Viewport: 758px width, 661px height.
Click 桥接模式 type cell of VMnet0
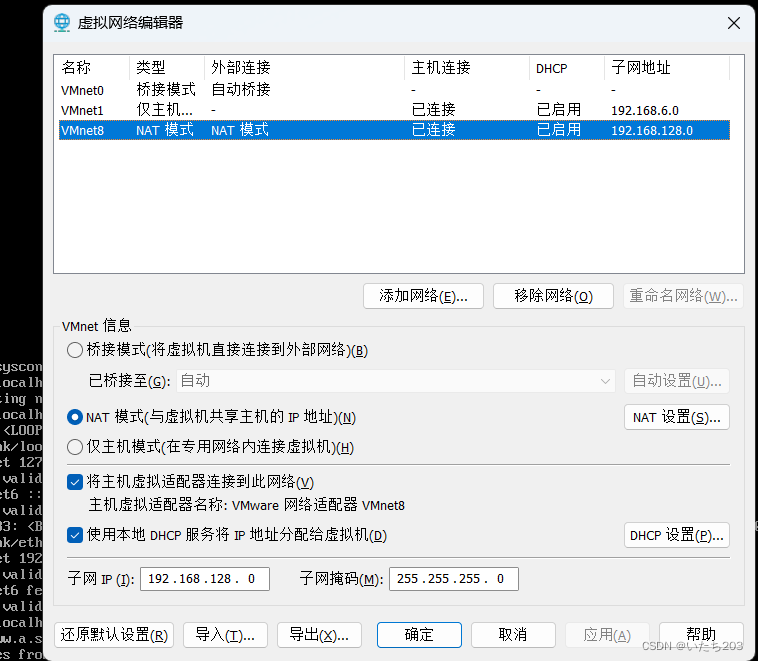pyautogui.click(x=166, y=89)
